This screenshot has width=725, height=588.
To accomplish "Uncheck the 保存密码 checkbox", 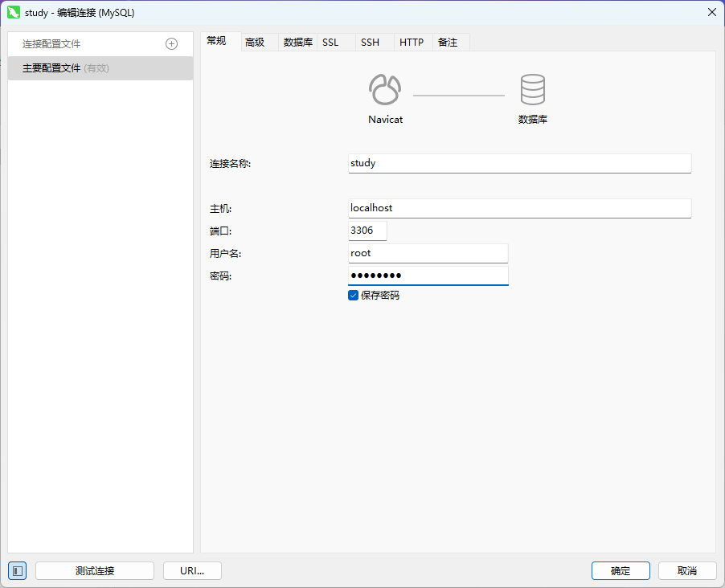I will [x=353, y=296].
